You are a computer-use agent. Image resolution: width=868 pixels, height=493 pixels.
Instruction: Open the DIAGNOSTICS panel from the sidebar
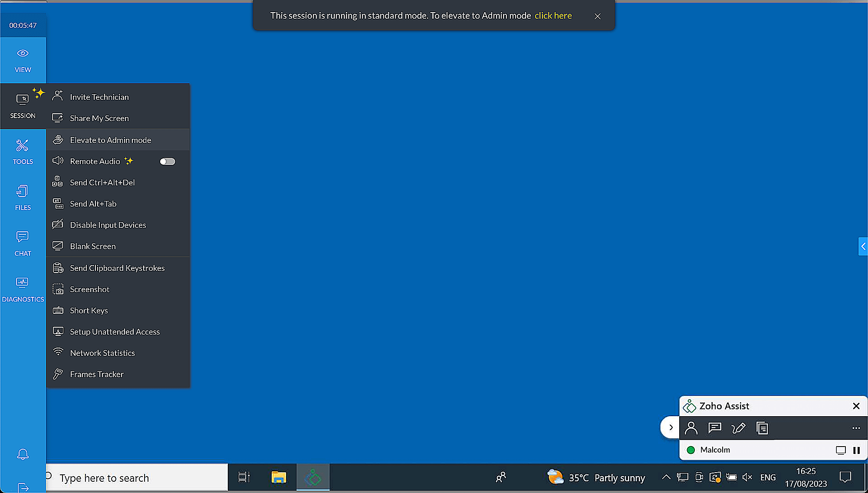[x=23, y=289]
